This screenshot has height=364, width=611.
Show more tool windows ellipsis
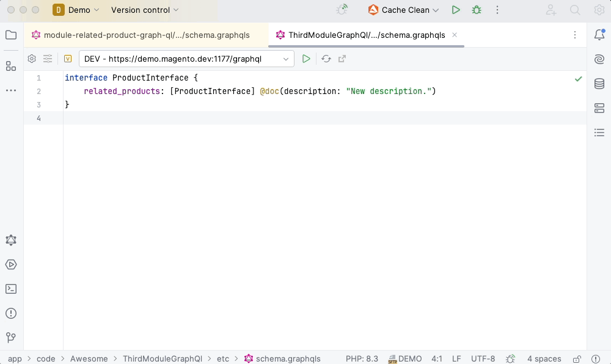click(x=11, y=90)
